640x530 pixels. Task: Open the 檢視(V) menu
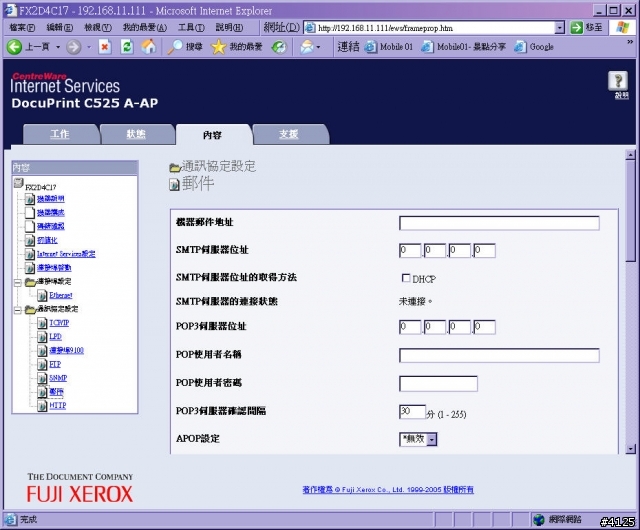point(98,27)
